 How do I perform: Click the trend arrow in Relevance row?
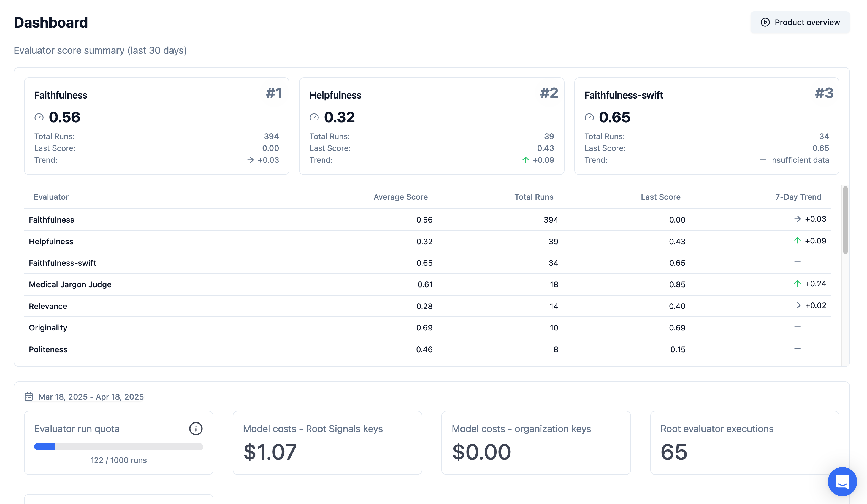(x=797, y=305)
